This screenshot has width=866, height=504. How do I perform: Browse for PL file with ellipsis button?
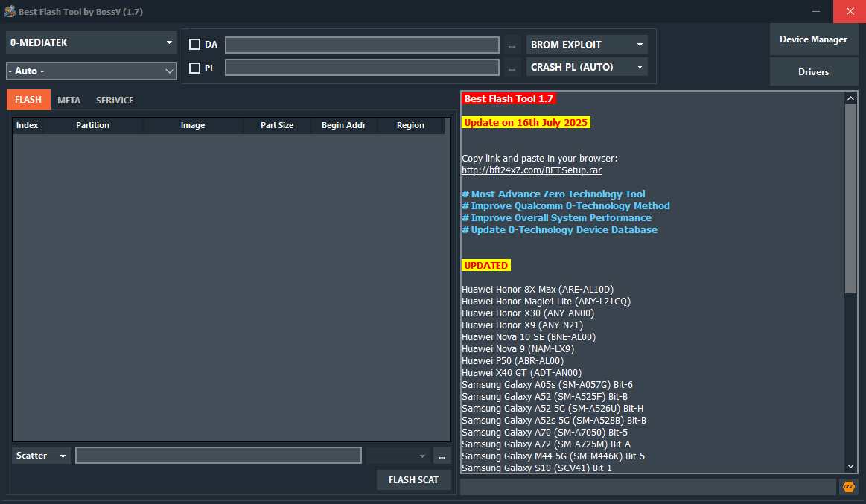[x=512, y=68]
